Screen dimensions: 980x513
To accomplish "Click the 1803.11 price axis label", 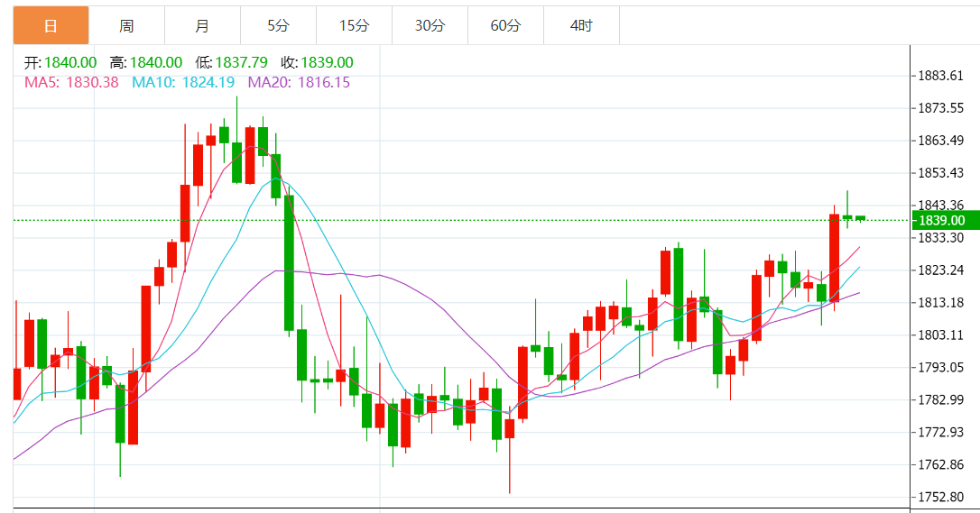I will (940, 335).
